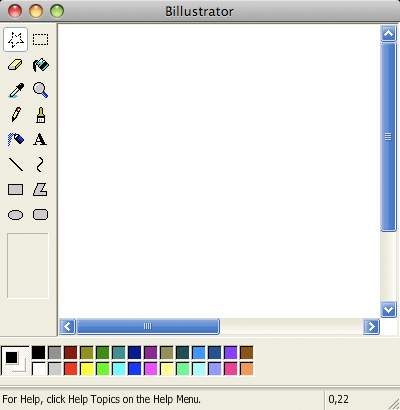This screenshot has width=400, height=410.
Task: Choose the Brush tool
Action: point(40,115)
